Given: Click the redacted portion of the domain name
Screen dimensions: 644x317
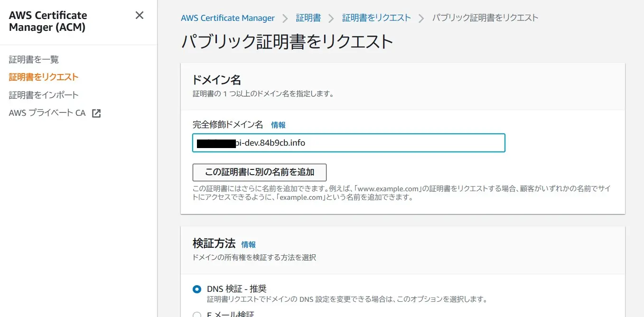Looking at the screenshot, I should pos(216,143).
